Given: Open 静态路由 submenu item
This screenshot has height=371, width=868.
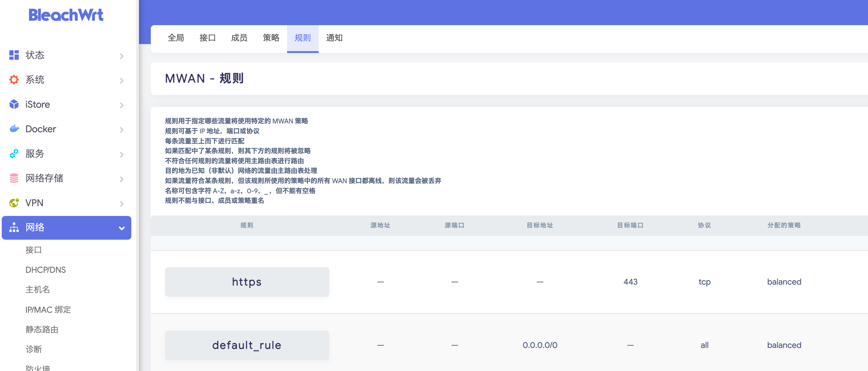Looking at the screenshot, I should [42, 330].
